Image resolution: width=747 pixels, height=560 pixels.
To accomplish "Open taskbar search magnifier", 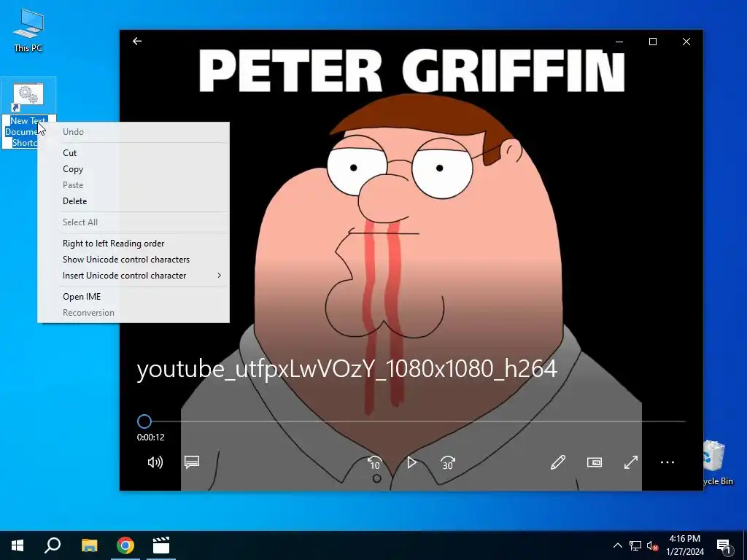I will [53, 545].
